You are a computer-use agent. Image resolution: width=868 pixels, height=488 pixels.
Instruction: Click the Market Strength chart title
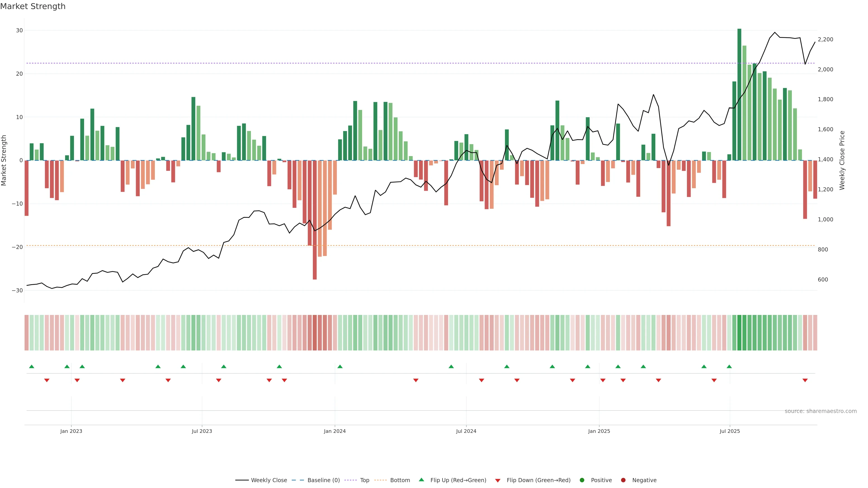33,6
